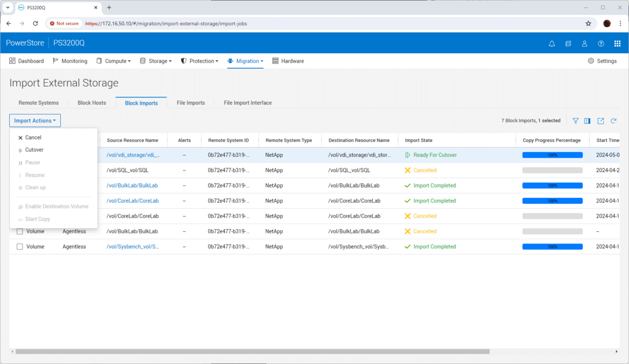629x364 pixels.
Task: Click the PowerStore logo text
Action: 25,43
